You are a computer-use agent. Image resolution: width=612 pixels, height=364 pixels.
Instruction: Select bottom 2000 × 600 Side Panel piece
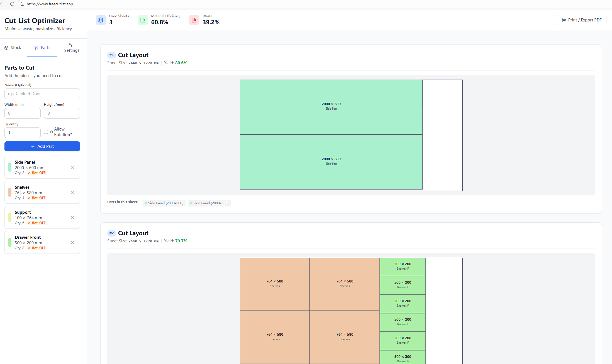click(x=331, y=162)
